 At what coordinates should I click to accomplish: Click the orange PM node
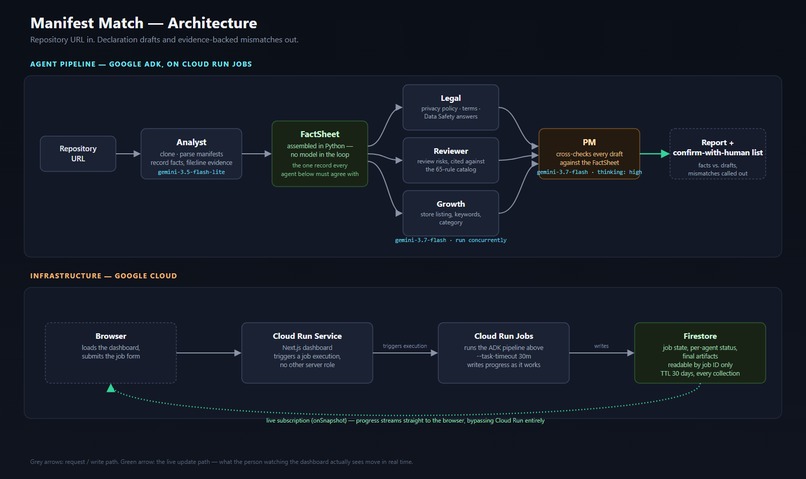point(589,154)
